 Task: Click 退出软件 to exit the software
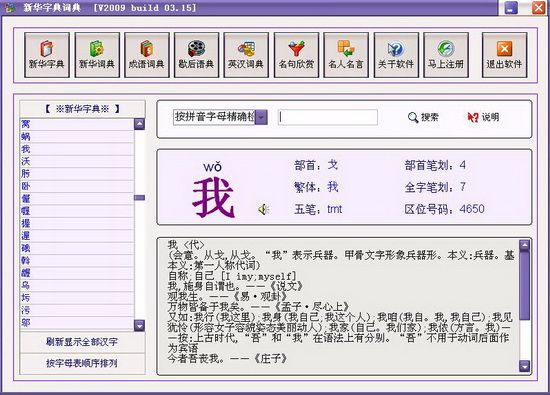504,55
